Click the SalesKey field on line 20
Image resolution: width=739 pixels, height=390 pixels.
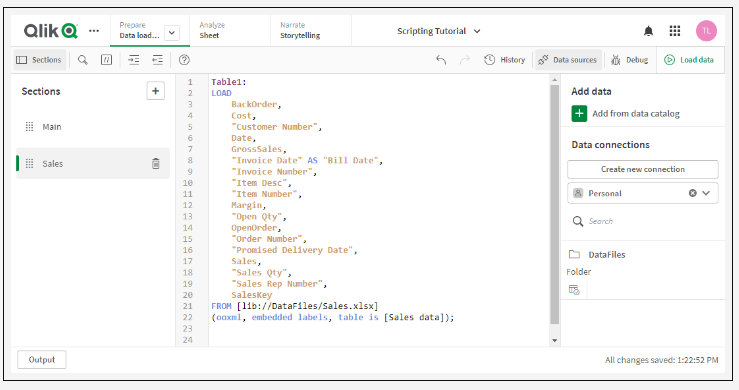(251, 295)
